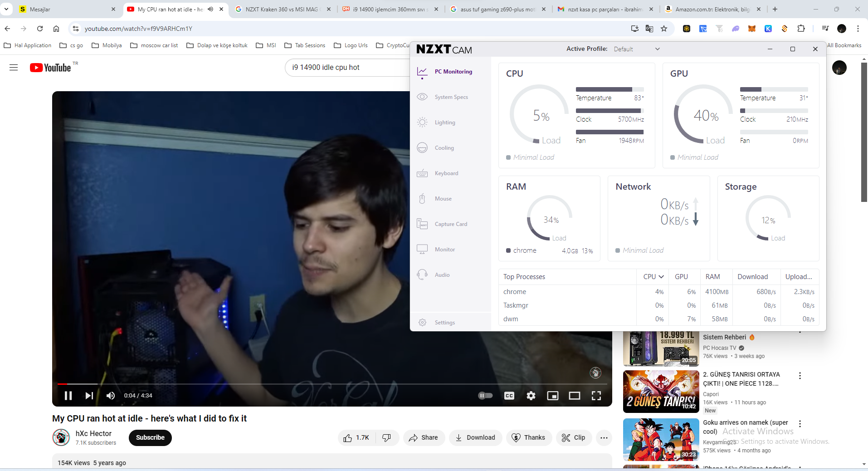Open YouTube hamburger guide menu
This screenshot has width=868, height=471.
click(14, 68)
